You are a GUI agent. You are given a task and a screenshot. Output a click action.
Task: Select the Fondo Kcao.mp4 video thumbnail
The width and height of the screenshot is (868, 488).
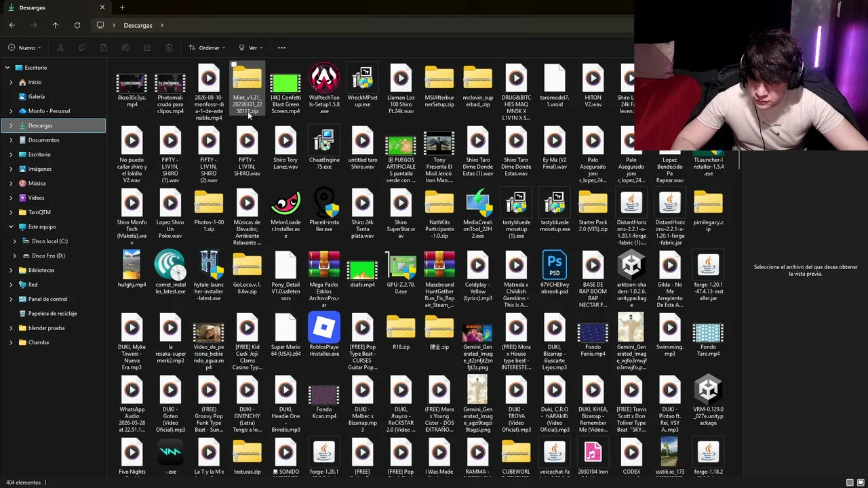click(324, 394)
